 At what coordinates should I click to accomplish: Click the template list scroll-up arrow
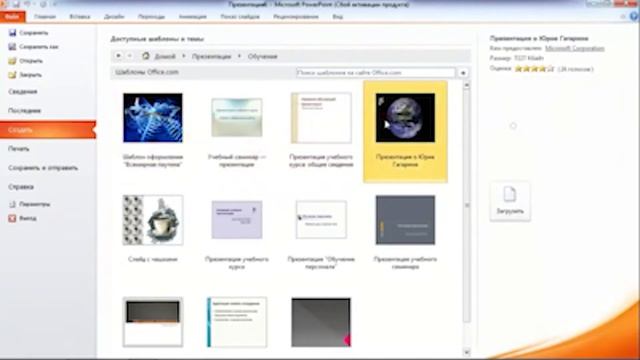tap(467, 85)
